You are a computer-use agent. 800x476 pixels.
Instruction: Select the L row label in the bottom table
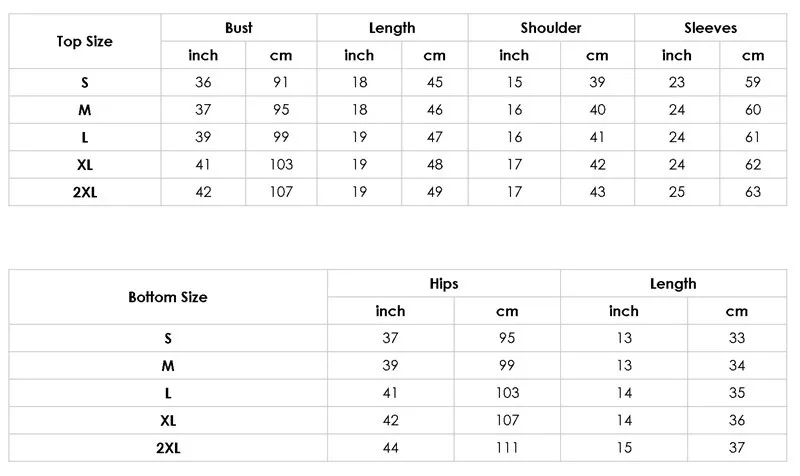click(168, 393)
